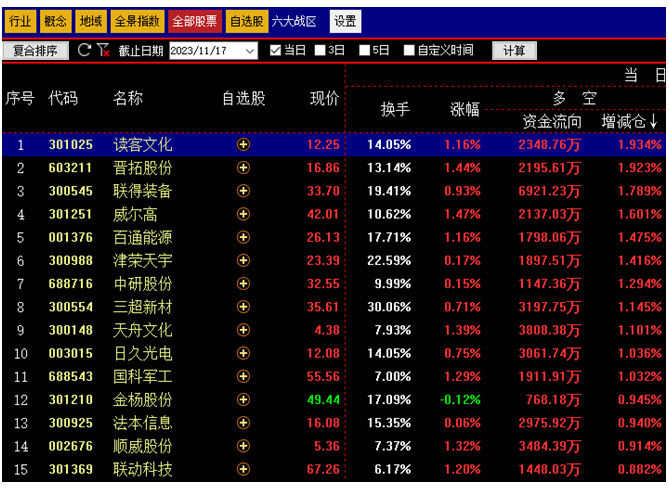Add 法本信息 to watchlist via plus icon

coord(243,422)
